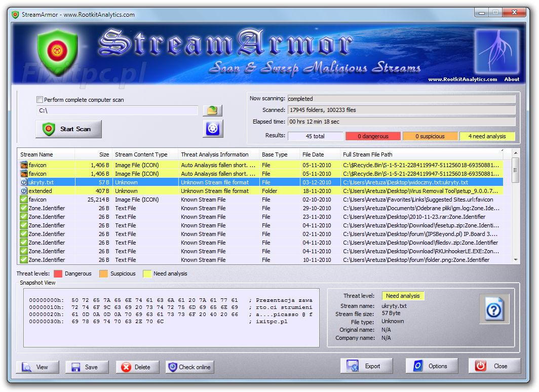Open www.RootkitAnalytics.com link in banner
Screen dimensions: 539x392
(x=463, y=80)
